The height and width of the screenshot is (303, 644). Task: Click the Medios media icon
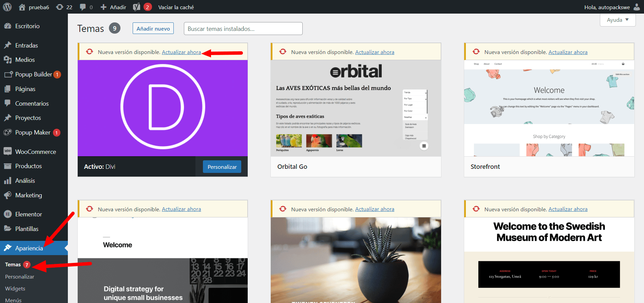(x=8, y=60)
